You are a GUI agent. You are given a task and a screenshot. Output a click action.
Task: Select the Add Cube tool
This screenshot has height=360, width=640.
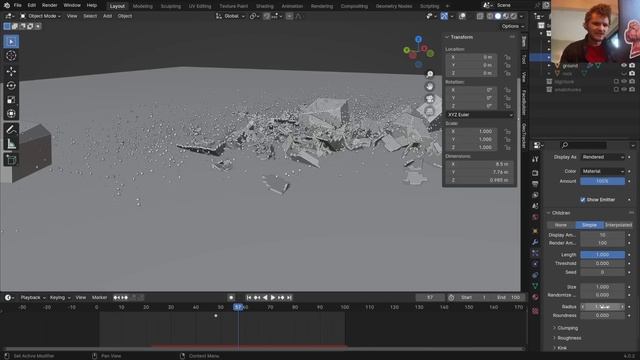[11, 160]
